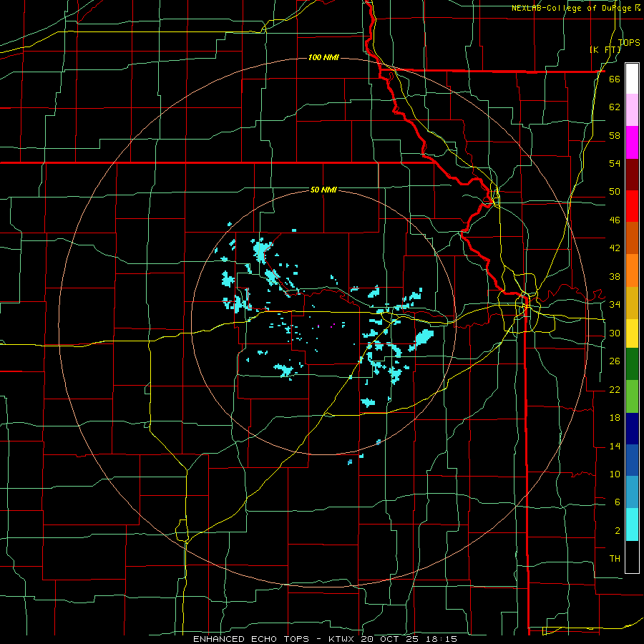Click the '66' scale value
Screen dimensions: 644x644
point(615,79)
